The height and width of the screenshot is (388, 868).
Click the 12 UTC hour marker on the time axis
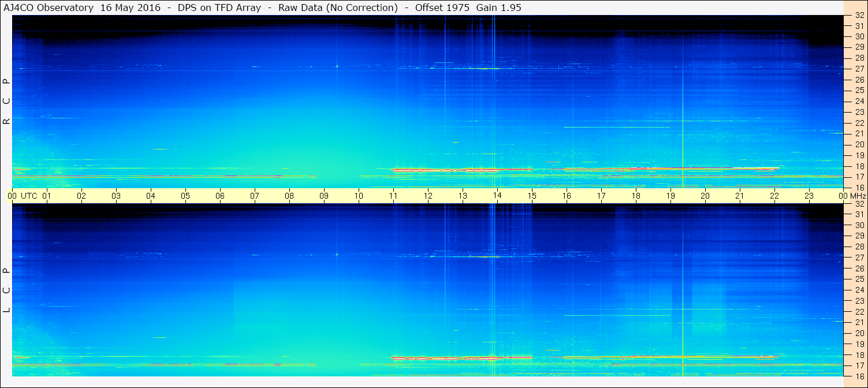(x=428, y=196)
